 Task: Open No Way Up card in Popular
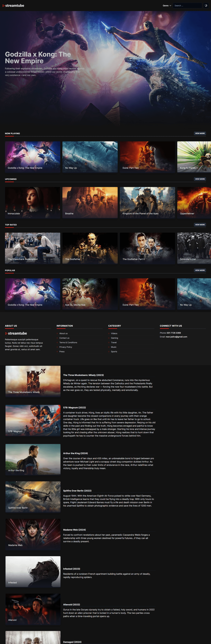click(194, 294)
